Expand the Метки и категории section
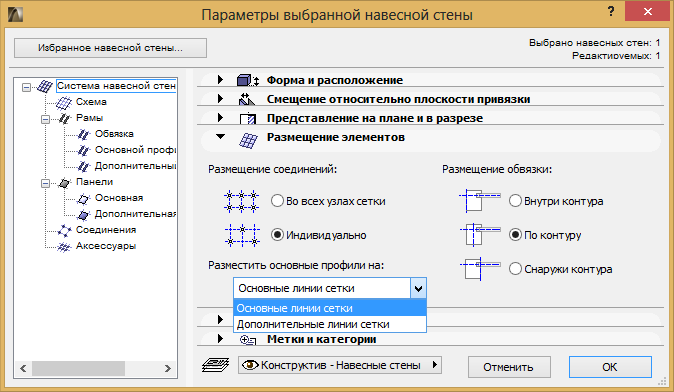 [x=220, y=338]
